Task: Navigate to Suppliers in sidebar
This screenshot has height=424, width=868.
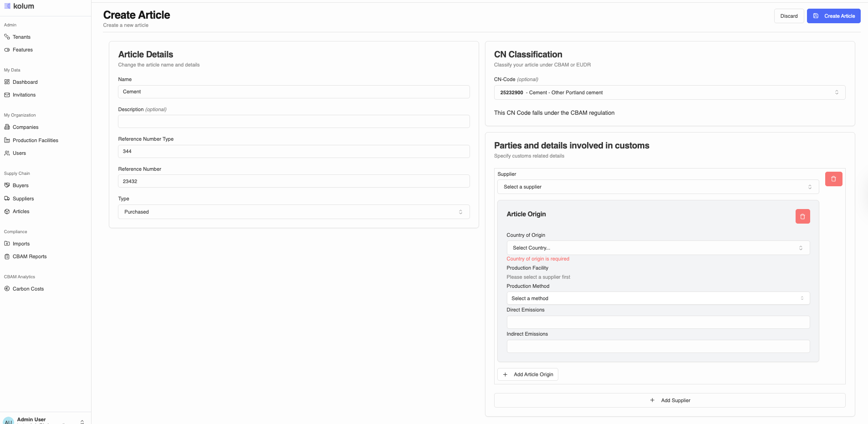Action: pyautogui.click(x=23, y=199)
